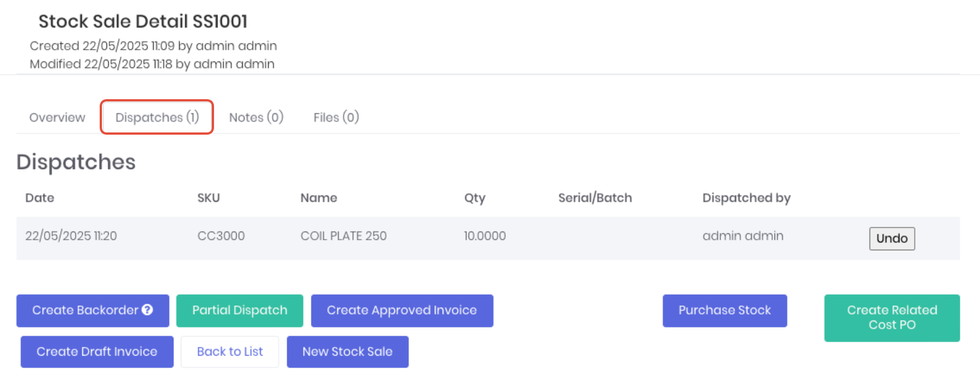Open the Notes (0) tab
980x386 pixels.
point(256,117)
